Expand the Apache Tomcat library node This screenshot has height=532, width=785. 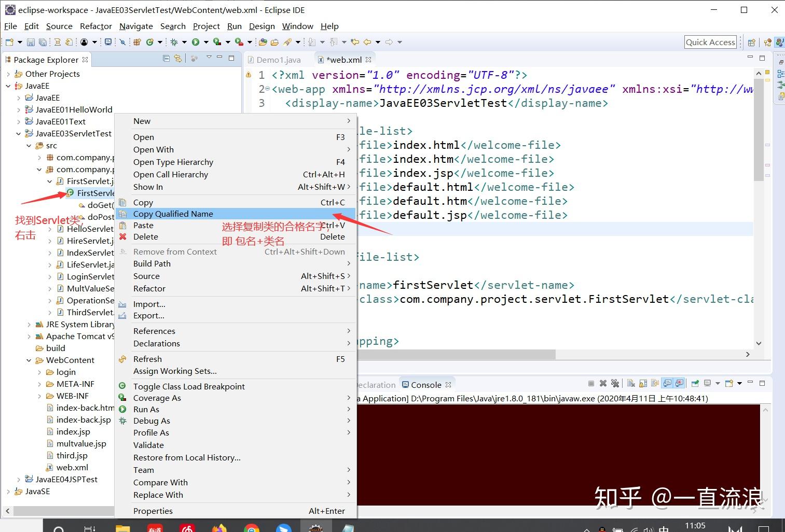coord(30,336)
